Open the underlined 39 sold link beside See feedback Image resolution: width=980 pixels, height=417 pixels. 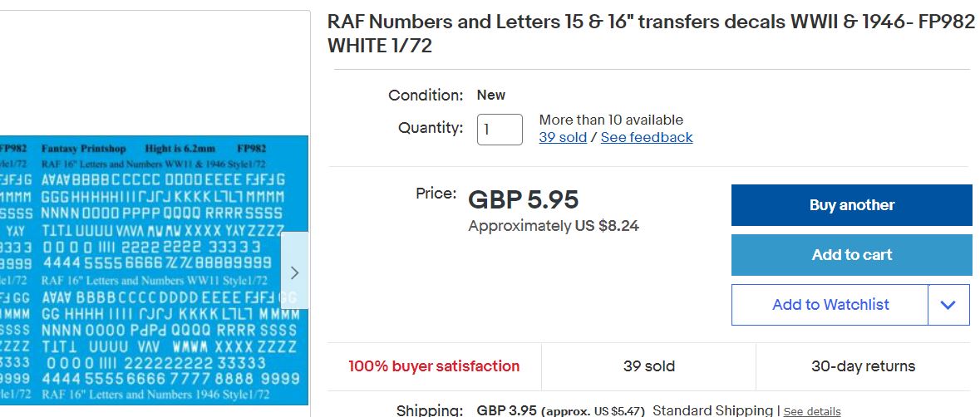pos(563,138)
